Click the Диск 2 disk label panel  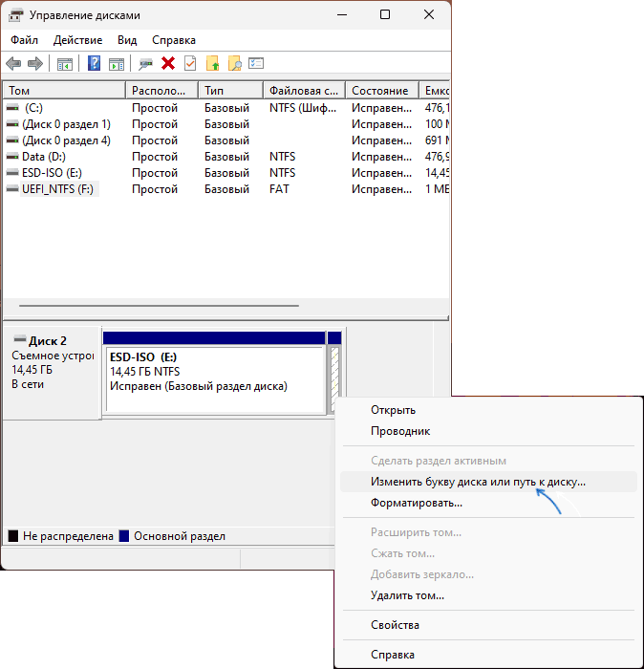(x=53, y=373)
